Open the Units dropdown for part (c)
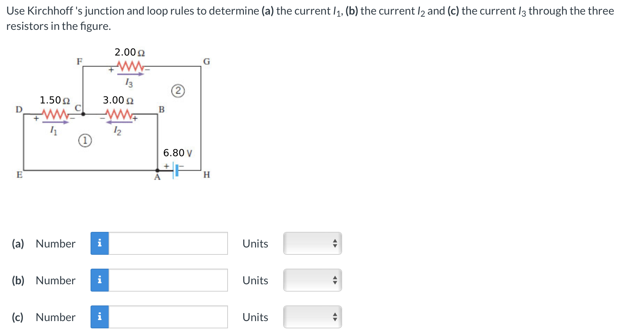This screenshot has width=644, height=336. (312, 317)
